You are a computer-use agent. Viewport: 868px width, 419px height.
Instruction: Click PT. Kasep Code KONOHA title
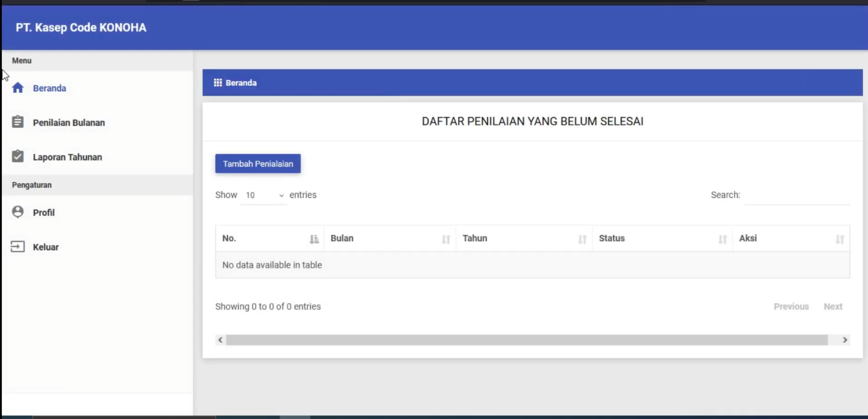(81, 28)
